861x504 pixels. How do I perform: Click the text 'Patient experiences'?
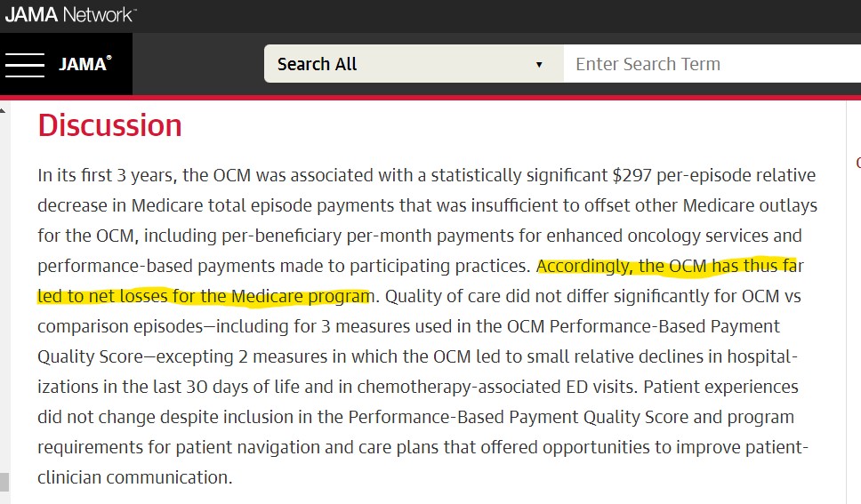pyautogui.click(x=720, y=387)
